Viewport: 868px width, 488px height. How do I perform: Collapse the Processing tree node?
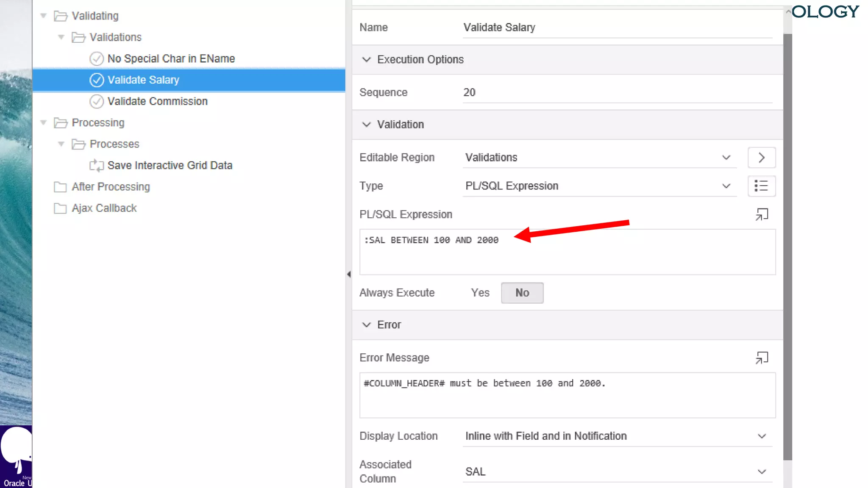point(43,122)
